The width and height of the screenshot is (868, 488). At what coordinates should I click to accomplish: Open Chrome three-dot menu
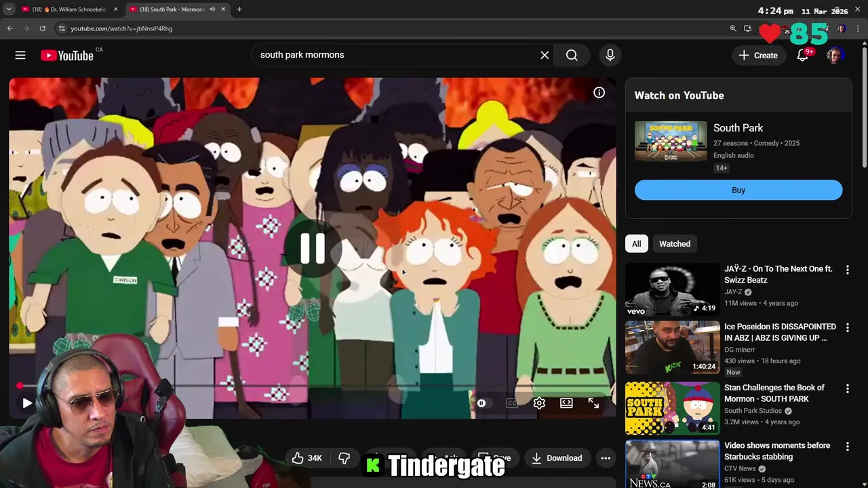(859, 28)
